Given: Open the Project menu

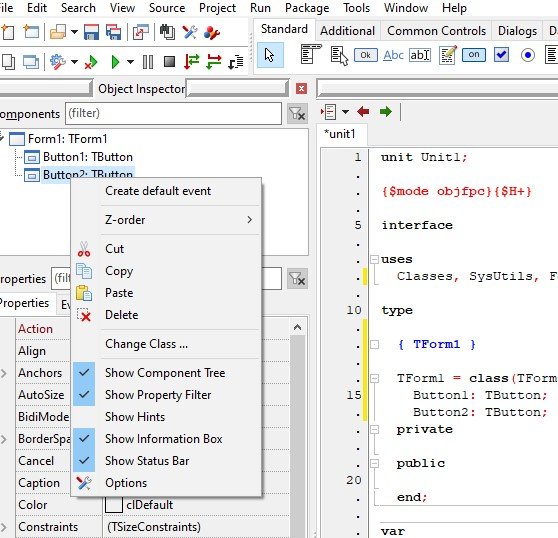Looking at the screenshot, I should coord(217,8).
